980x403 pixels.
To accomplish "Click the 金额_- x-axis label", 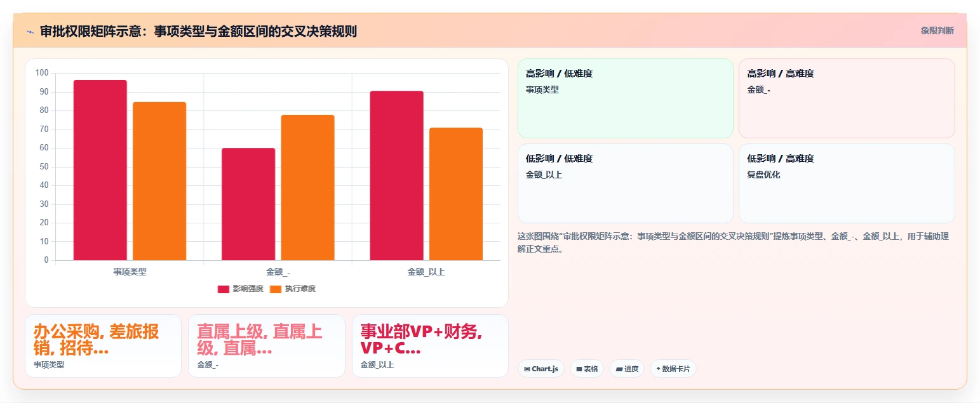I will [x=278, y=272].
